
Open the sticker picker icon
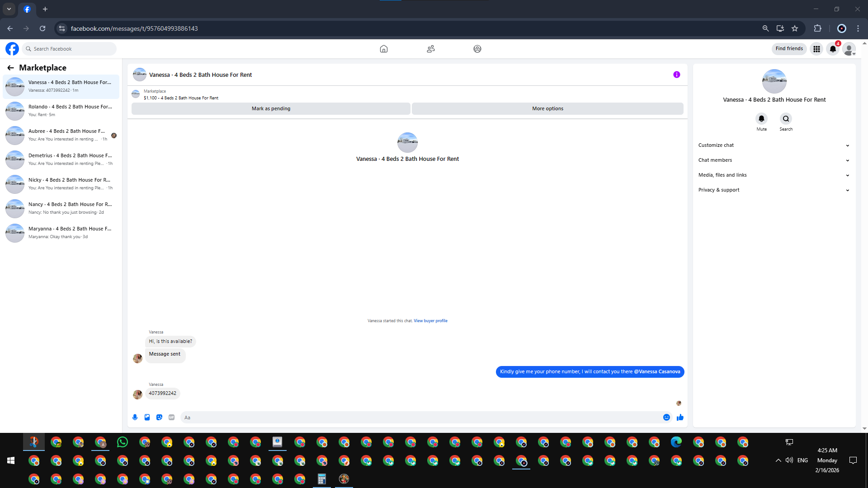point(159,418)
